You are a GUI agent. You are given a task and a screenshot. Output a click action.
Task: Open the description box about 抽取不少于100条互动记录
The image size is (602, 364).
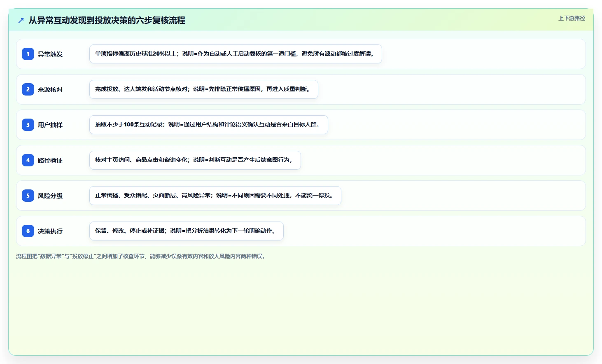(x=209, y=125)
